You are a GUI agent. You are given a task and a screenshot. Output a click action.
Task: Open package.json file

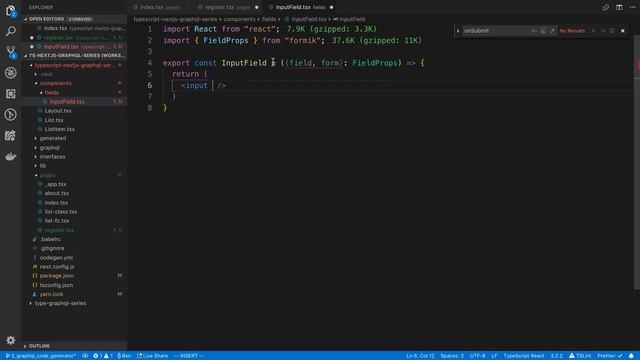74,276
